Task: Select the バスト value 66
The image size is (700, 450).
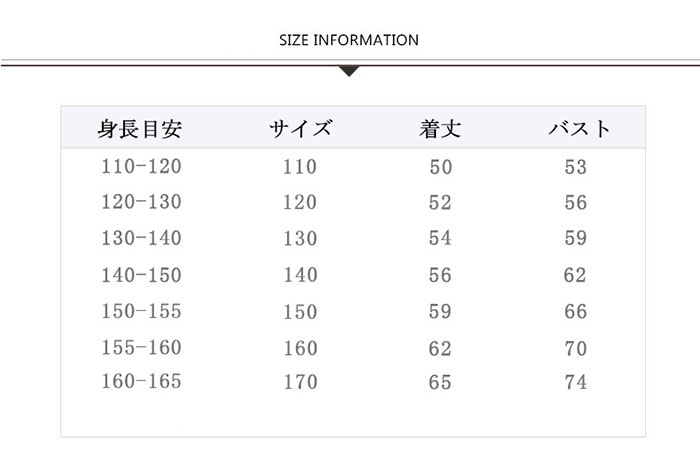Action: click(x=575, y=312)
